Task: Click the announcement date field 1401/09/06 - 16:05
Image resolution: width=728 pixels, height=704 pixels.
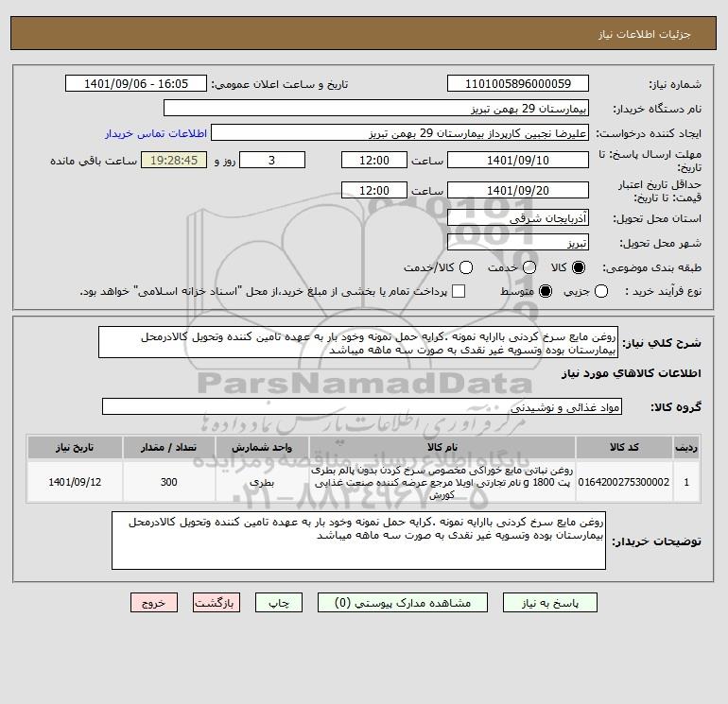Action: (136, 84)
